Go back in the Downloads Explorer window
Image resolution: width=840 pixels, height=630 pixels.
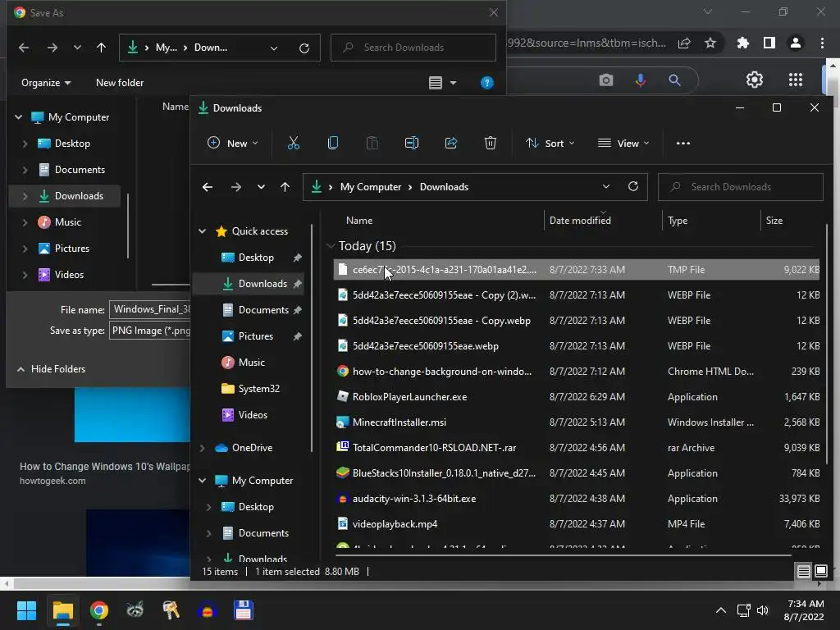(208, 187)
